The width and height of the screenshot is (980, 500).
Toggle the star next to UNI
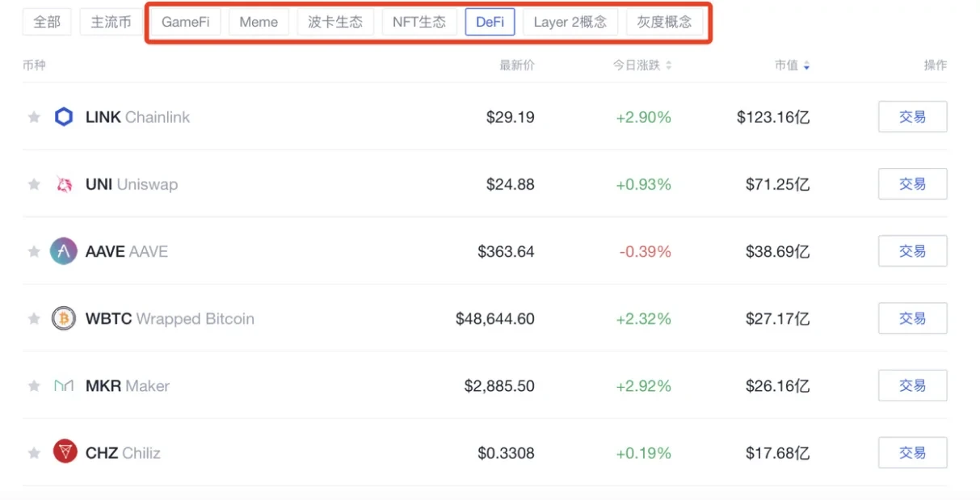(34, 184)
